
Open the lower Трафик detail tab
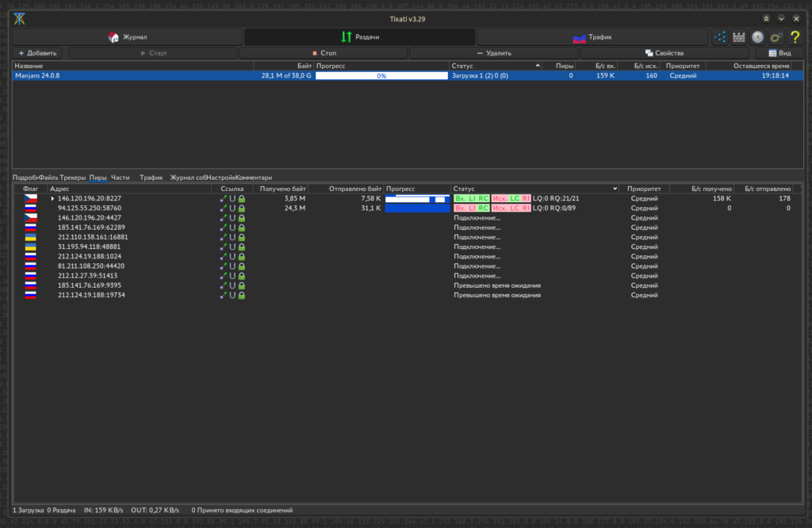[151, 178]
